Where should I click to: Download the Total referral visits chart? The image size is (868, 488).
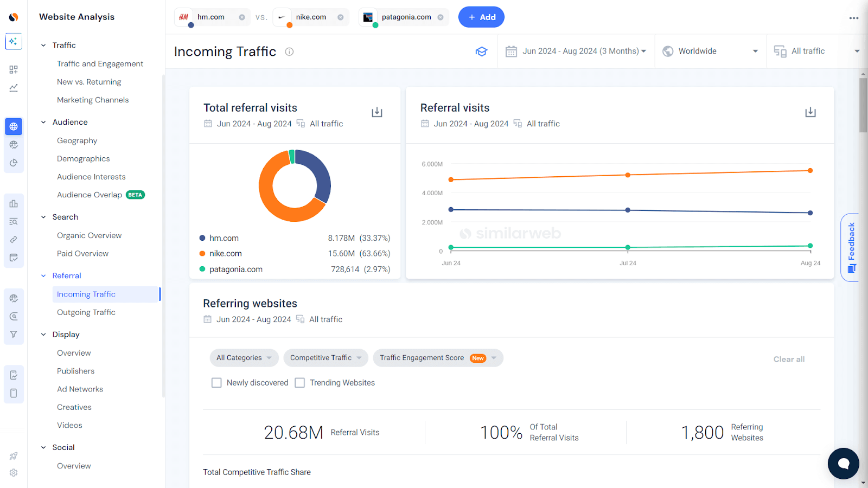pyautogui.click(x=377, y=112)
